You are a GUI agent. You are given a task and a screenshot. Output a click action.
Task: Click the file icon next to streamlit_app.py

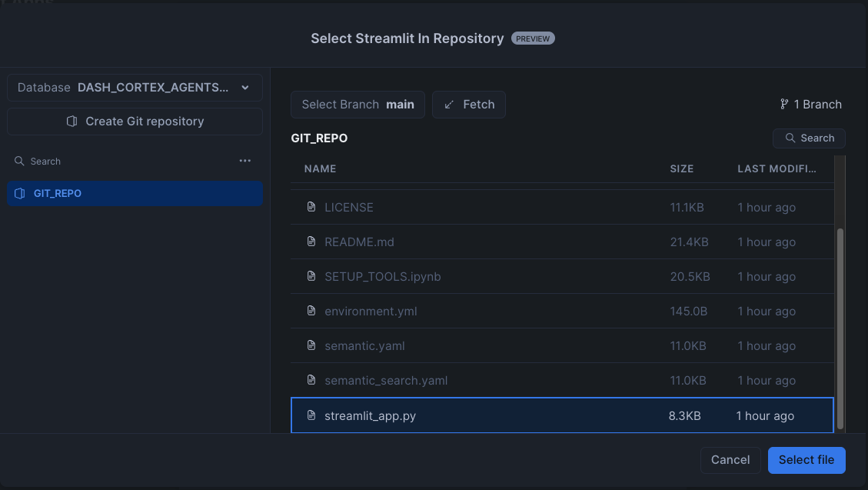(311, 415)
